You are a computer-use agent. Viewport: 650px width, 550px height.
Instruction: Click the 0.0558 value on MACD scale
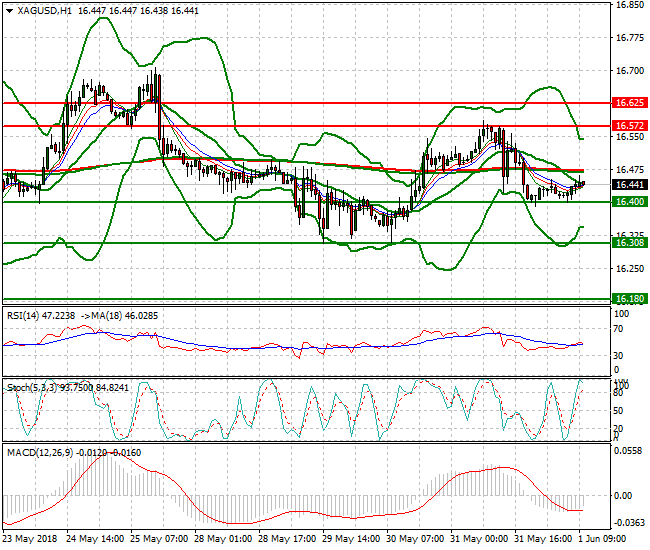pos(628,452)
